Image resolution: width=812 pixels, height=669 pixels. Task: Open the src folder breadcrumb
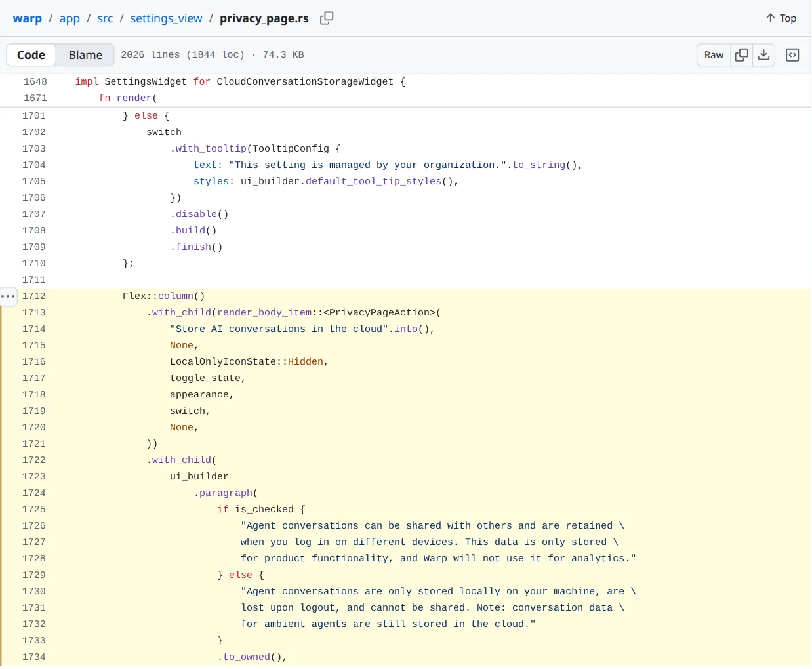coord(105,18)
